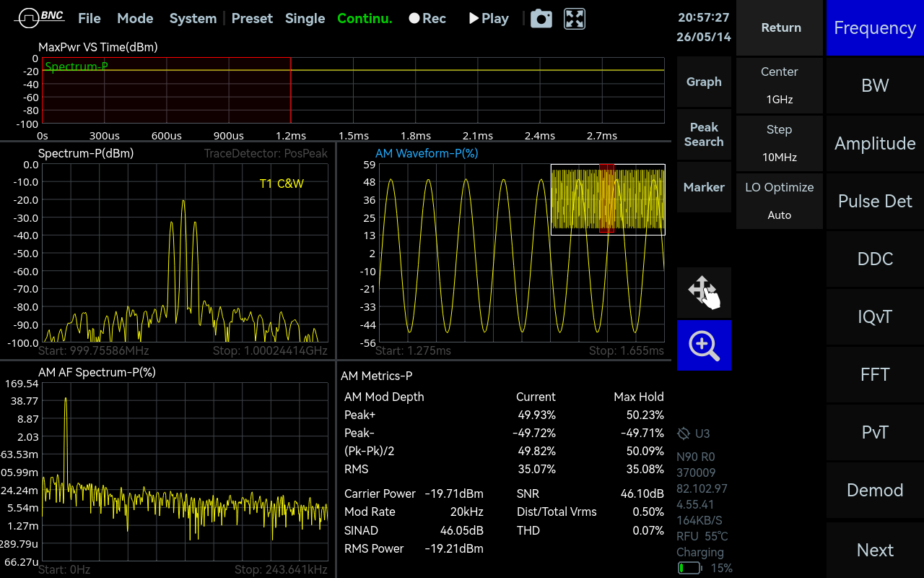Viewport: 924px width, 578px height.
Task: Toggle fullscreen with the expand arrows icon
Action: pos(575,19)
